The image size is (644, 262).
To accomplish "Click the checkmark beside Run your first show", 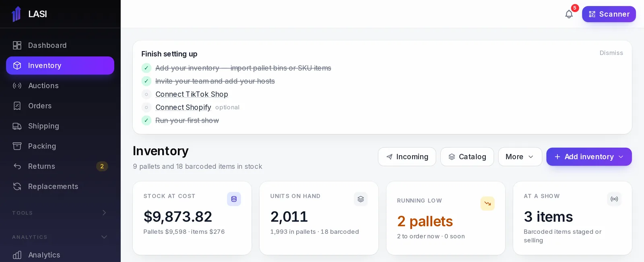I will (x=147, y=121).
